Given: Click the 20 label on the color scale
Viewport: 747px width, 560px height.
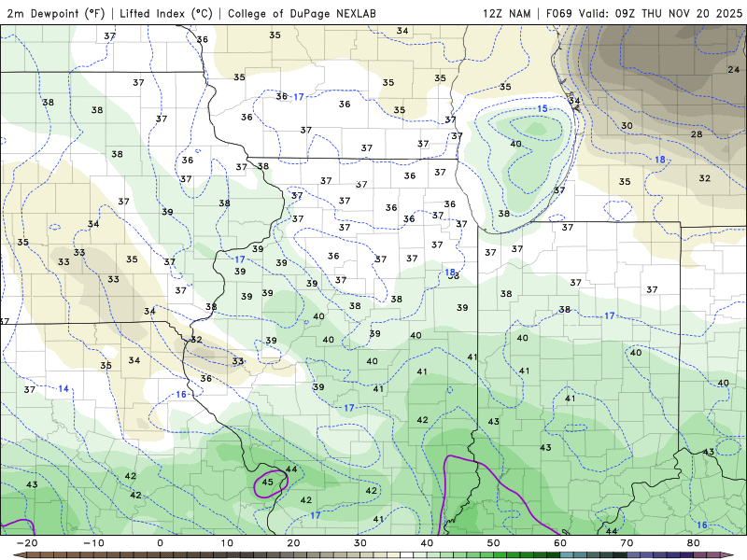Looking at the screenshot, I should (x=293, y=543).
